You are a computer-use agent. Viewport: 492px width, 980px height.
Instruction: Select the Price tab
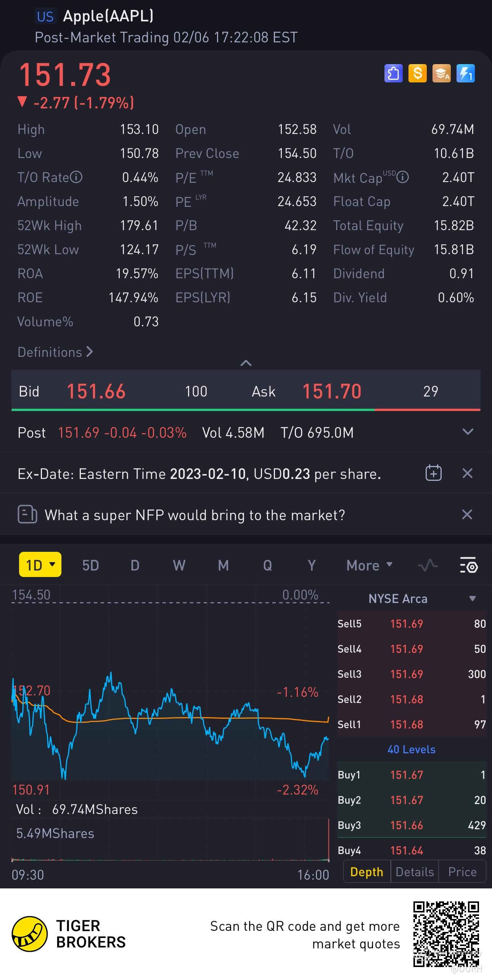pos(462,872)
